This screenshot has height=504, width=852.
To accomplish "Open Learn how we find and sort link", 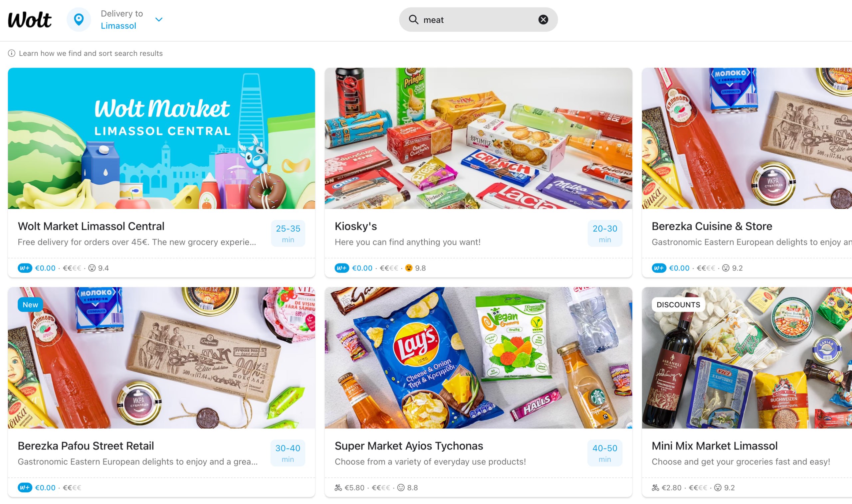I will 91,53.
